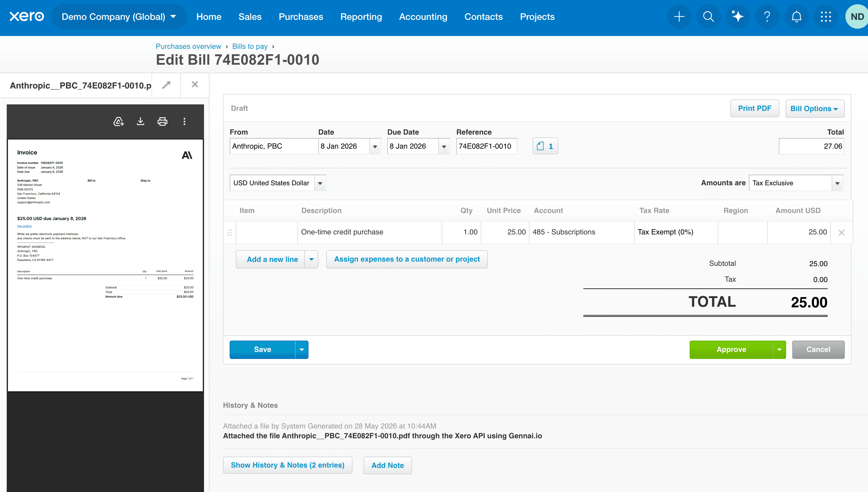Viewport: 868px width, 492px height.
Task: Edit the From contact field
Action: coord(274,146)
